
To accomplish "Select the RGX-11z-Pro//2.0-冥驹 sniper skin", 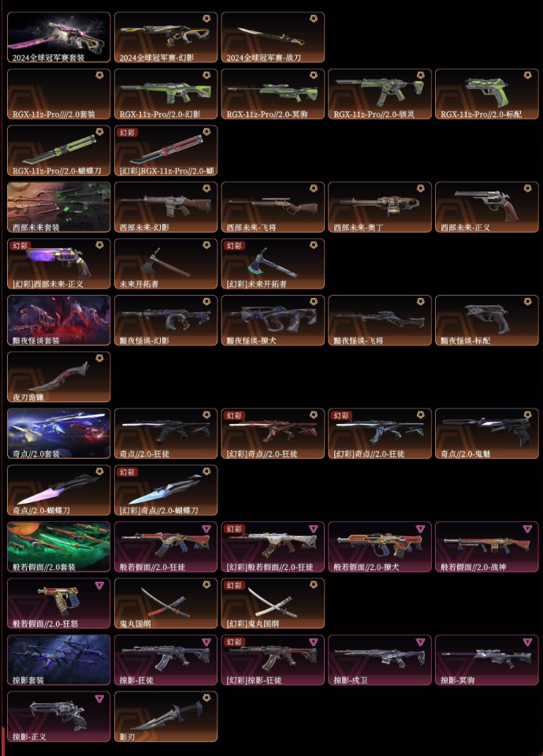I will coord(273,94).
